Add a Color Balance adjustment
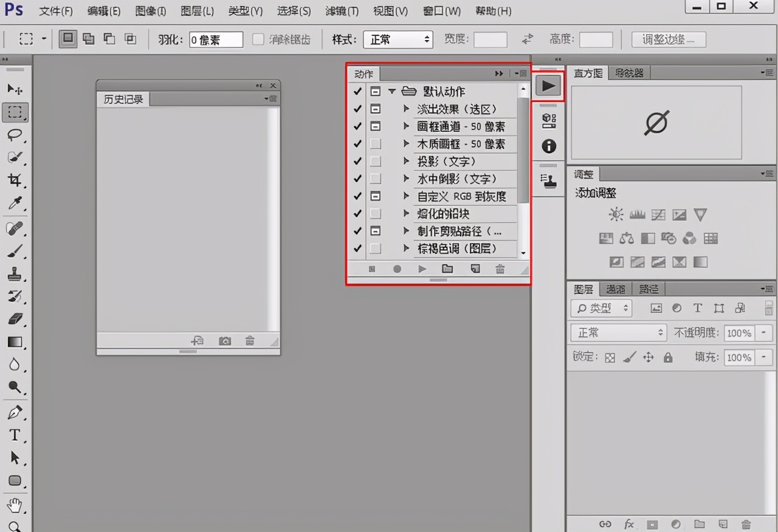The height and width of the screenshot is (532, 778). [627, 239]
